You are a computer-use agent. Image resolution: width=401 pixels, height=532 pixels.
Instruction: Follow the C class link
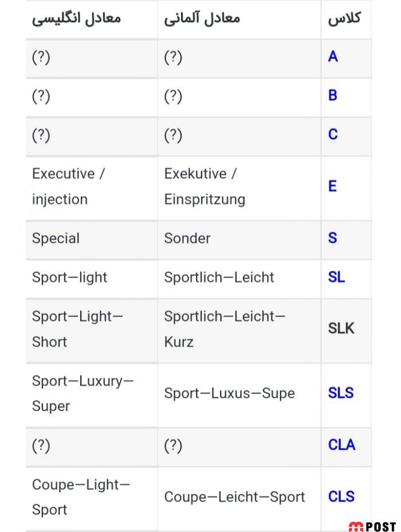(333, 134)
